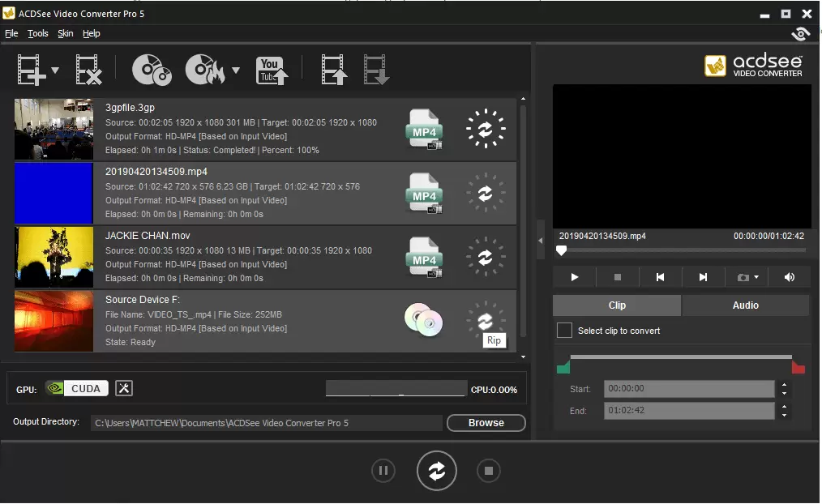Collapse the preview panel arrow
Screen dimensions: 822x504
click(541, 241)
